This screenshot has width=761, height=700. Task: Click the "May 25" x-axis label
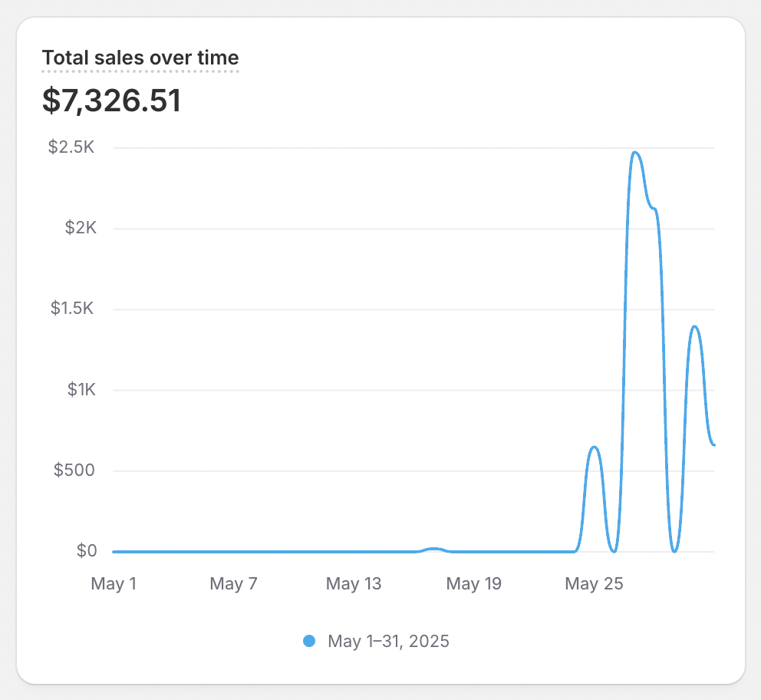tap(594, 584)
